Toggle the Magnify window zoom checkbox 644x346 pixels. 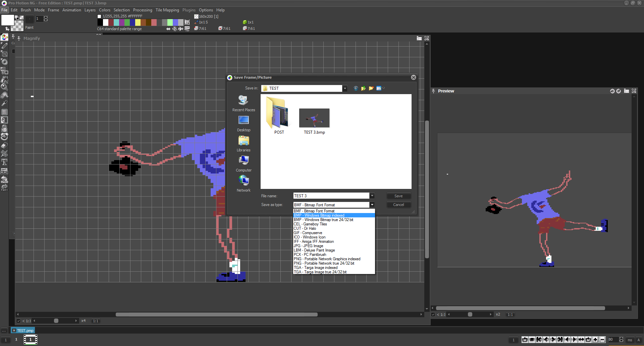point(18,321)
